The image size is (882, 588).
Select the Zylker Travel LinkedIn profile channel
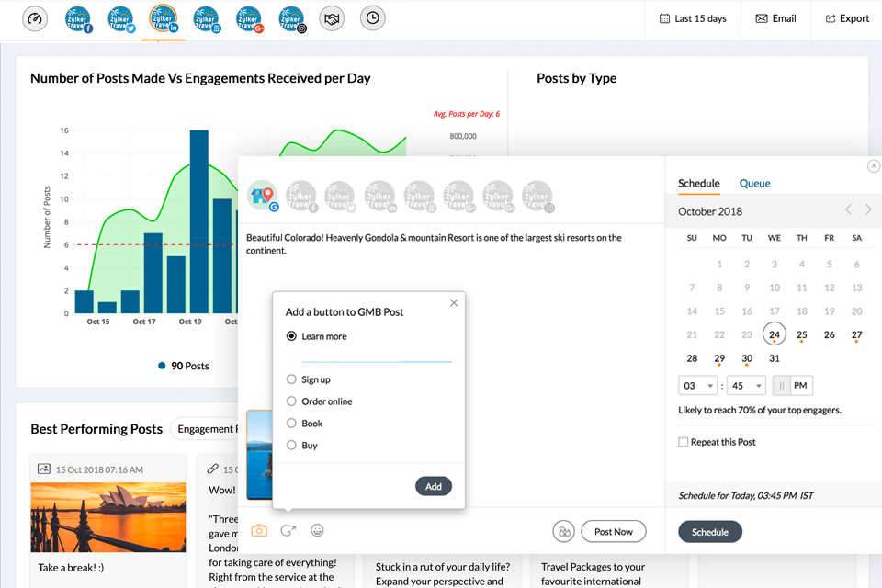point(164,19)
